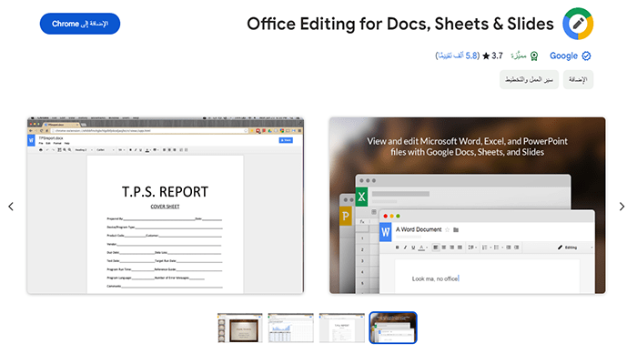Click the 'A Word Document' title text
Image resolution: width=637 pixels, height=364 pixels.
419,229
